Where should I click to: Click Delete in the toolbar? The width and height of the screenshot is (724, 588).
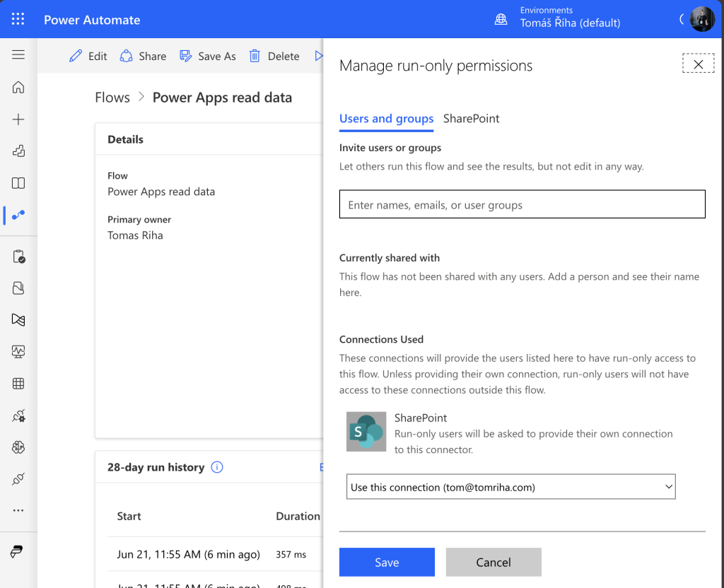click(274, 57)
